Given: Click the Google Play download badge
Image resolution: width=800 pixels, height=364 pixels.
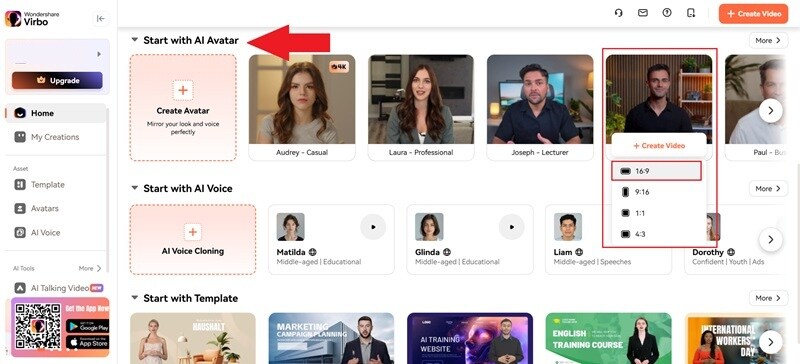Looking at the screenshot, I should [87, 326].
